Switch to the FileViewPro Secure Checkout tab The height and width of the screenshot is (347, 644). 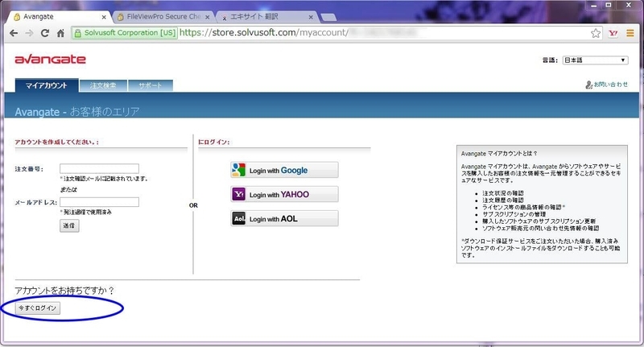163,17
